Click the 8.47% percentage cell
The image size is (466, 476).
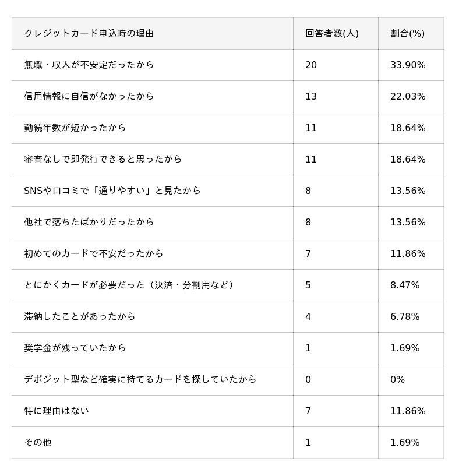pyautogui.click(x=405, y=285)
